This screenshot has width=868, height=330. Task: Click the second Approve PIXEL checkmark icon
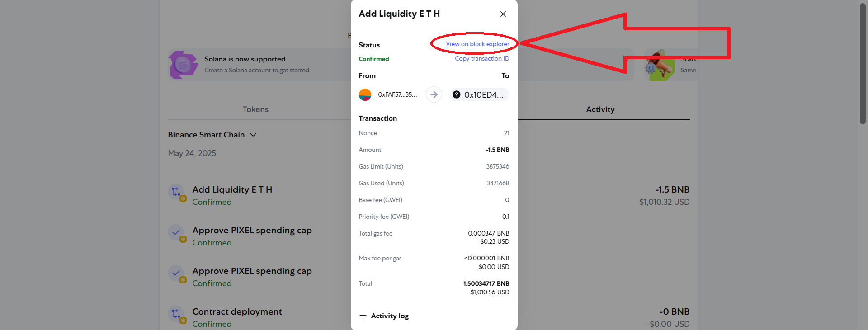[177, 274]
